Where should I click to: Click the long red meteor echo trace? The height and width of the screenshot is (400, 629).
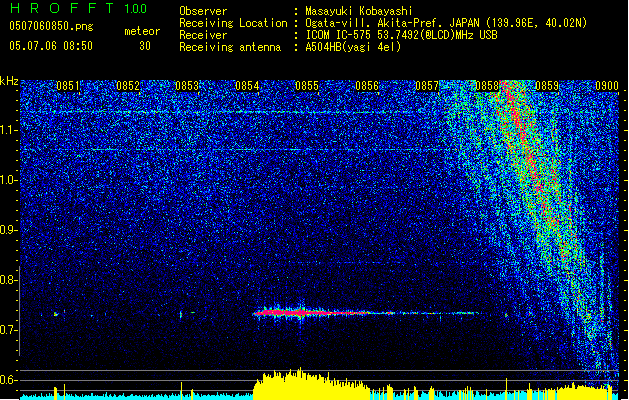tap(365, 313)
